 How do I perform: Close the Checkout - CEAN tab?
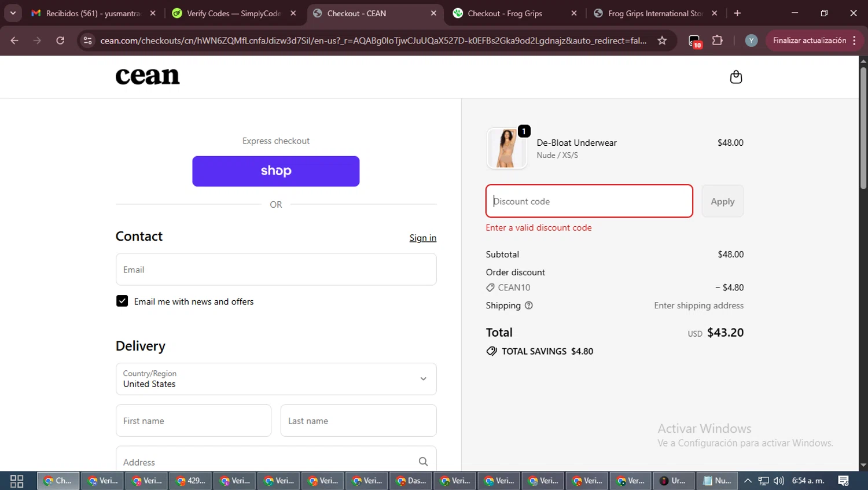click(x=433, y=13)
